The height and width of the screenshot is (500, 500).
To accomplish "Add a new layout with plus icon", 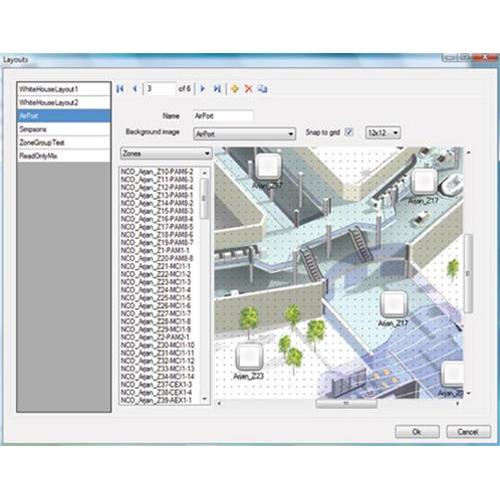I will coord(235,89).
